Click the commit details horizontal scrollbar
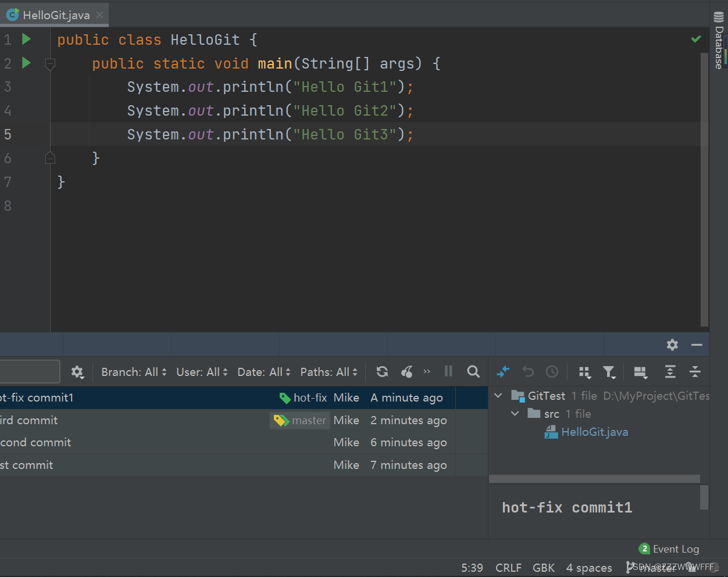The image size is (728, 577). (594, 479)
